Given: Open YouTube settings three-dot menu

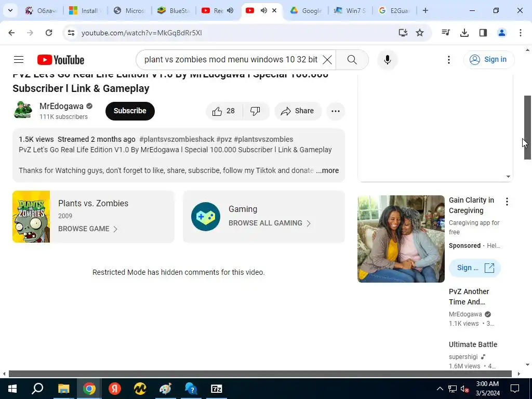Looking at the screenshot, I should (448, 60).
